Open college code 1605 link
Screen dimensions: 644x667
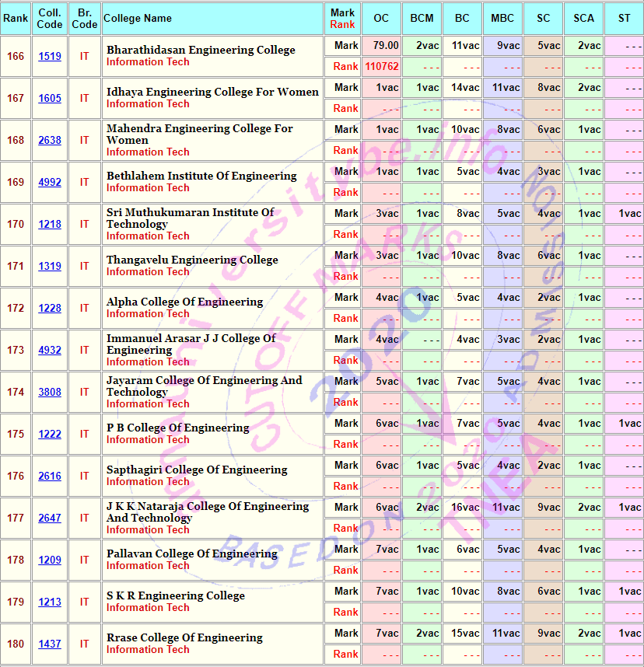50,98
